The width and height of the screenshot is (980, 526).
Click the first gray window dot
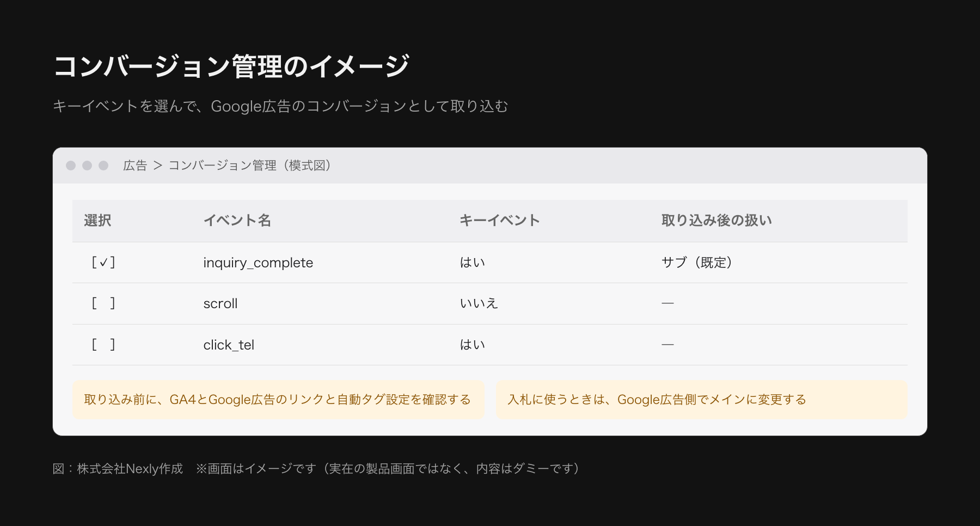pyautogui.click(x=71, y=166)
